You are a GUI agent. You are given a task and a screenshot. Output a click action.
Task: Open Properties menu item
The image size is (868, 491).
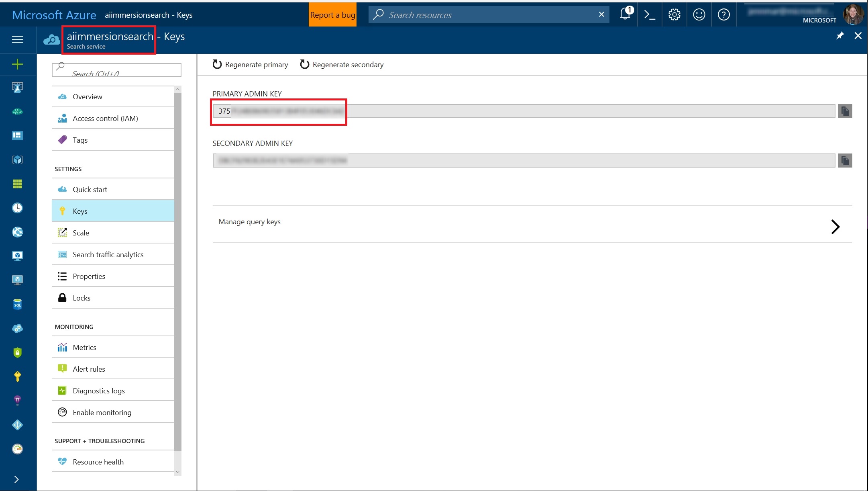click(x=113, y=276)
